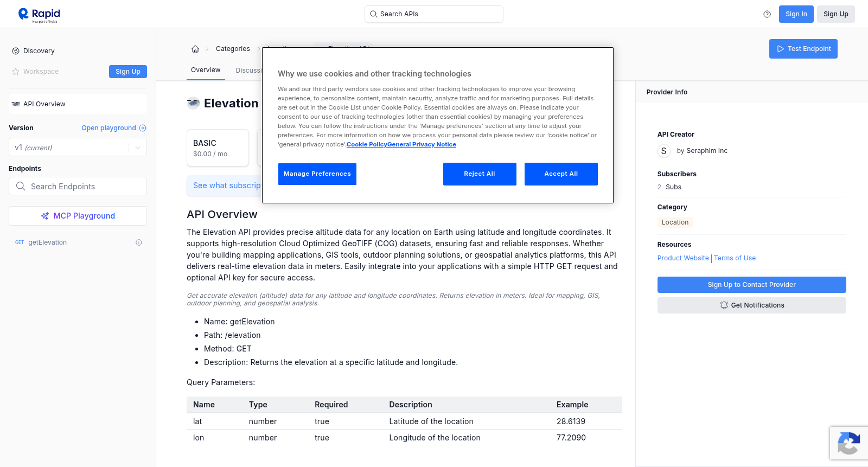Click the getElevation info icon
Viewport: 868px width, 467px height.
tap(139, 242)
